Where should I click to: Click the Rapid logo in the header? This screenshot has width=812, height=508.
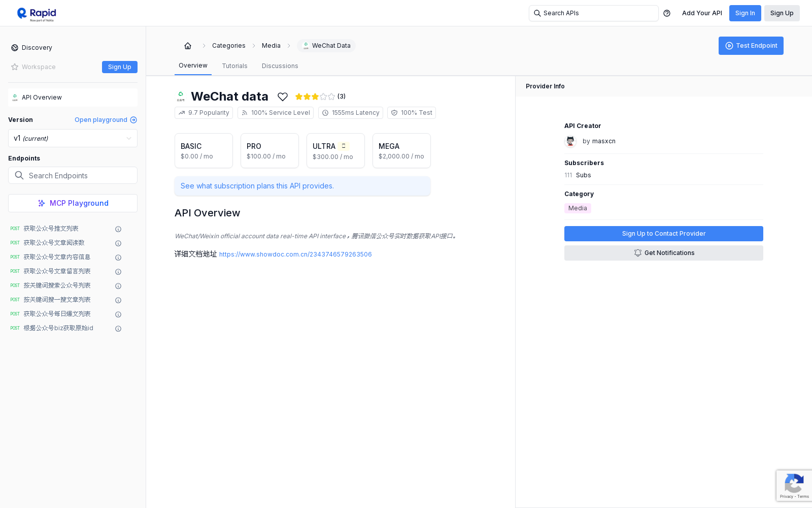pos(37,14)
